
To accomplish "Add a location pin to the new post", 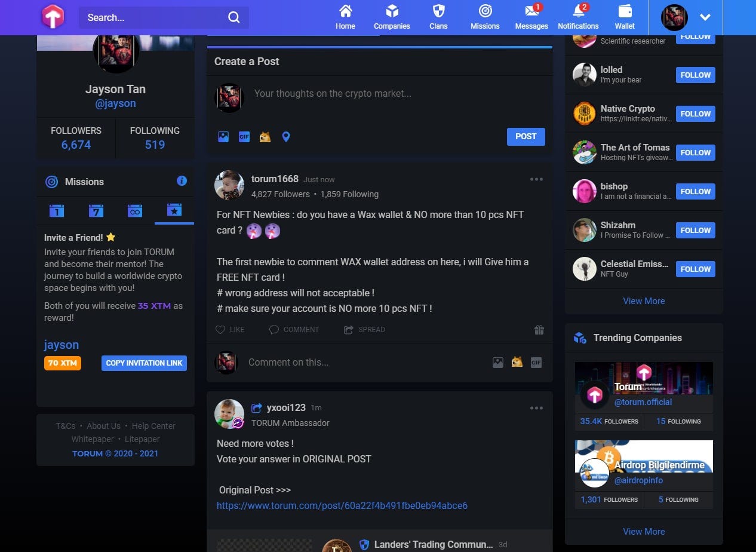I will click(x=286, y=137).
